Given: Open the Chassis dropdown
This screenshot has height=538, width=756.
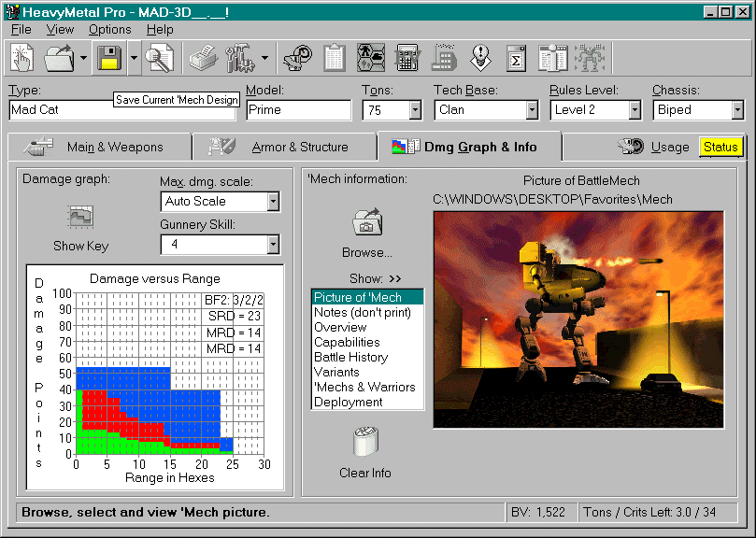Looking at the screenshot, I should pos(737,110).
